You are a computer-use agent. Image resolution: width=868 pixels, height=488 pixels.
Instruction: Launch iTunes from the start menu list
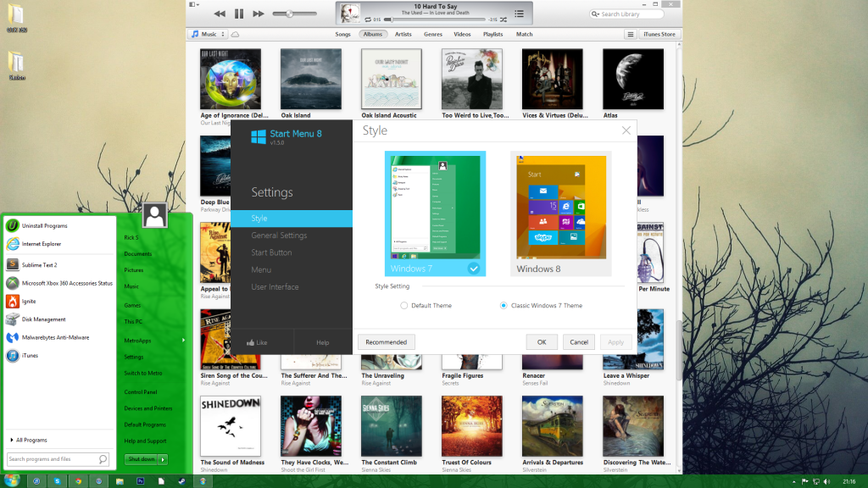(59, 356)
